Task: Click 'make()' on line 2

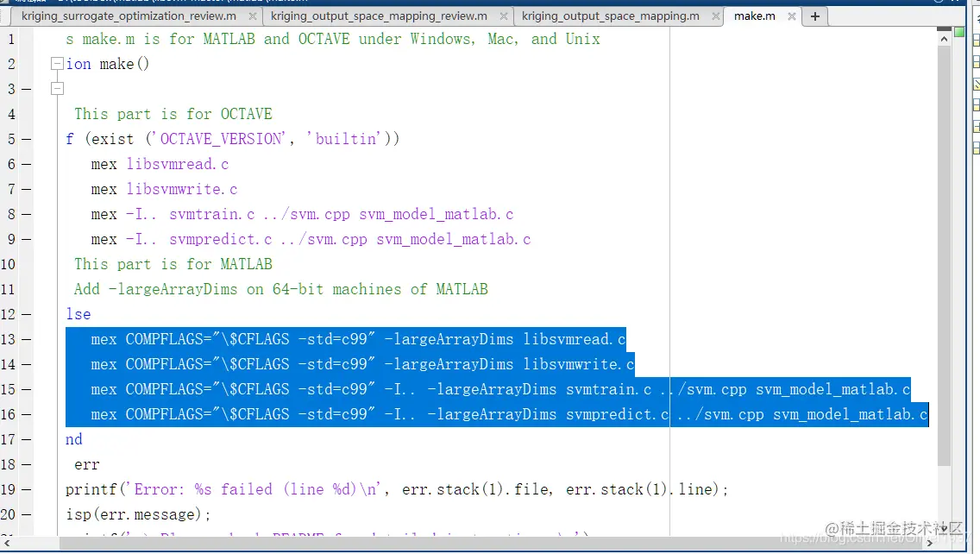Action: click(124, 65)
